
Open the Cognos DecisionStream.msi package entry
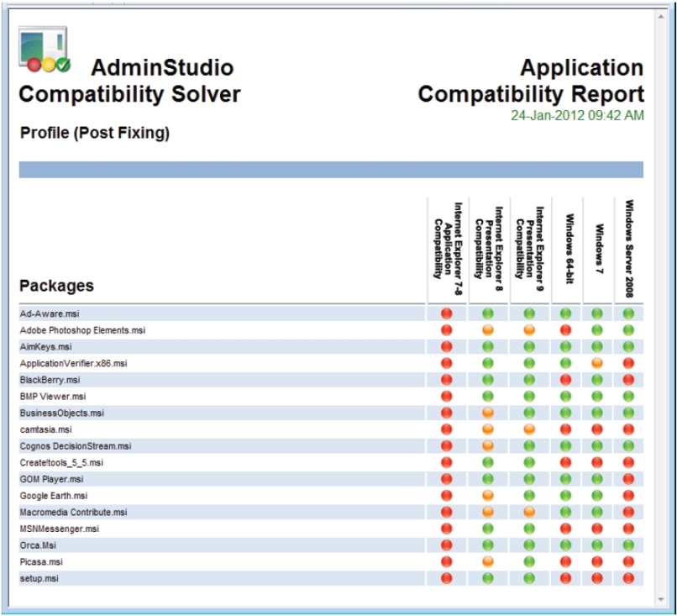coord(76,446)
